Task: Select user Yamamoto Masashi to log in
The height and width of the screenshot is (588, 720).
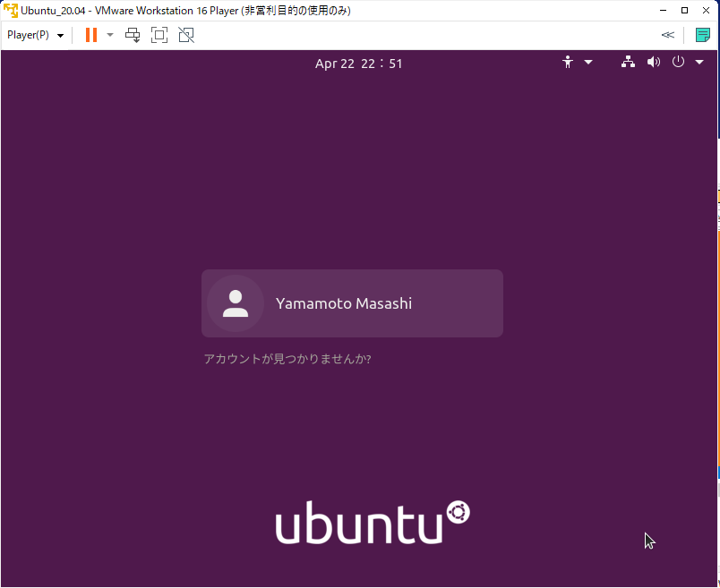Action: (x=352, y=303)
